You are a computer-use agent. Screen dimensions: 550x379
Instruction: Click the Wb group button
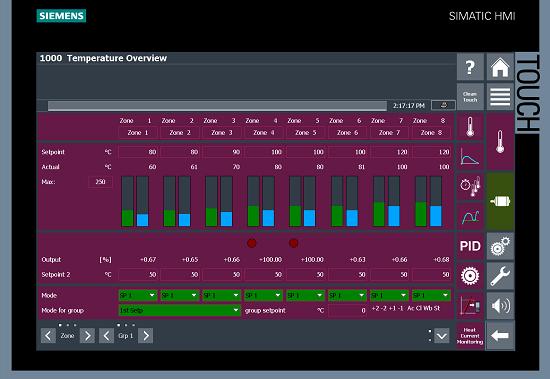tap(428, 308)
